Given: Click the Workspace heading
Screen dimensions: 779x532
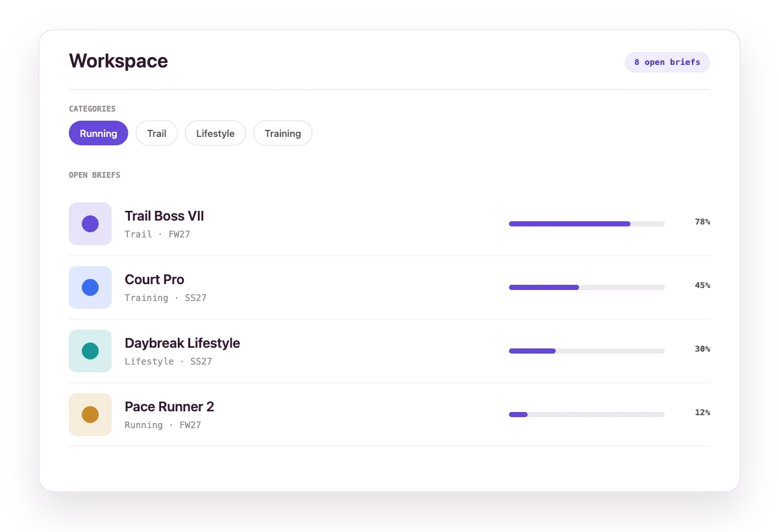Looking at the screenshot, I should [x=118, y=61].
